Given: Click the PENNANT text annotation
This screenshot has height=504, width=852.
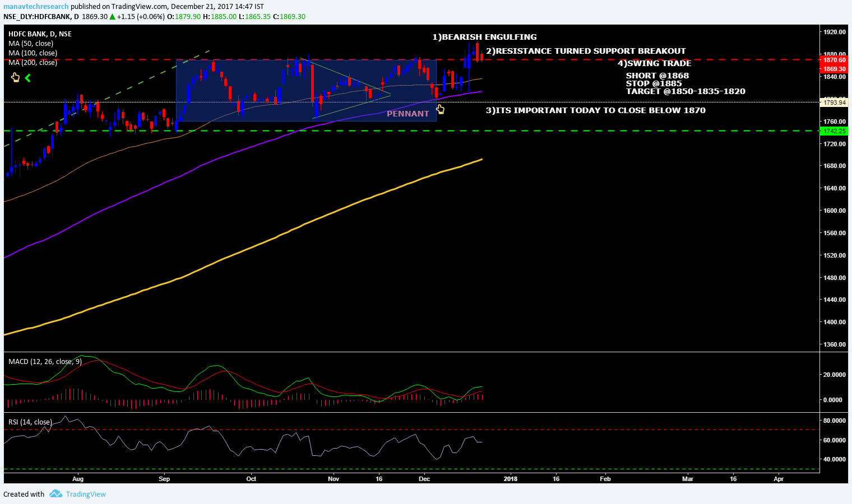Looking at the screenshot, I should (x=408, y=114).
